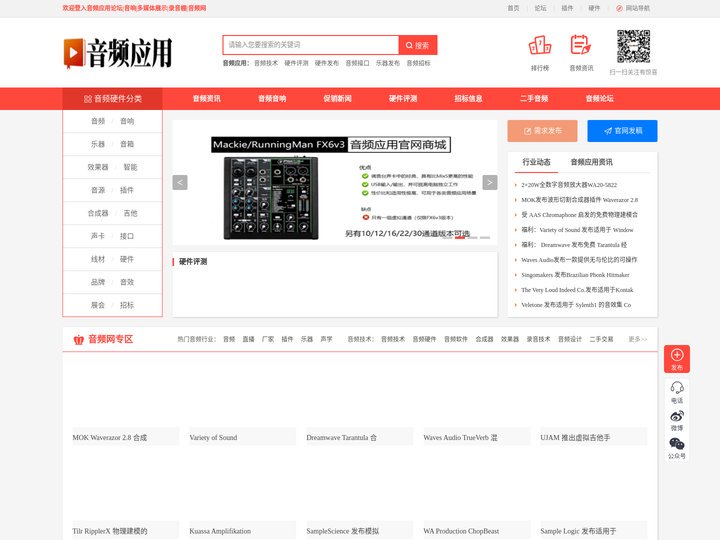The height and width of the screenshot is (540, 720).
Task: Open 音频资讯 in red navigation bar
Action: 207,98
